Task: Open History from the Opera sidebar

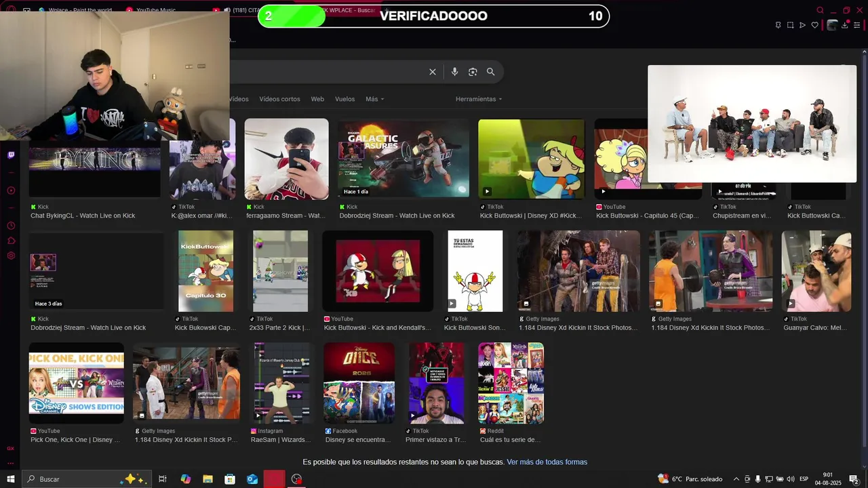Action: pos(11,226)
